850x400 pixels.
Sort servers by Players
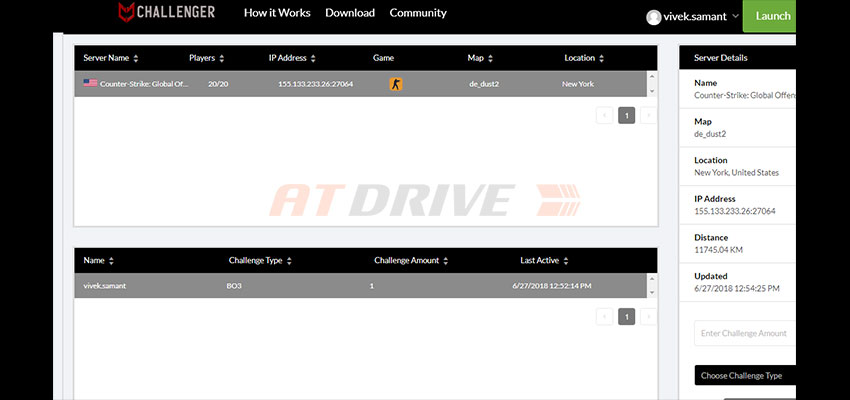[207, 58]
